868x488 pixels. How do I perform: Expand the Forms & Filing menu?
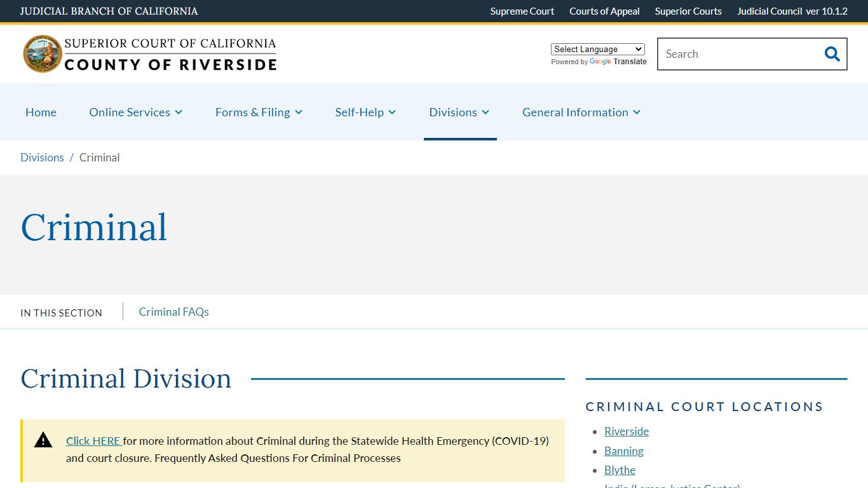pyautogui.click(x=259, y=112)
